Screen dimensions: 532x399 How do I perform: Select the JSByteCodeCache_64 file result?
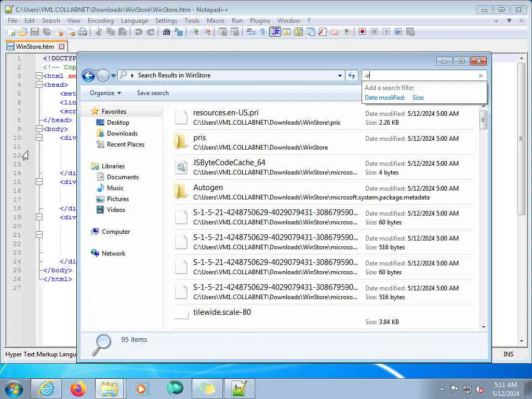[324, 167]
